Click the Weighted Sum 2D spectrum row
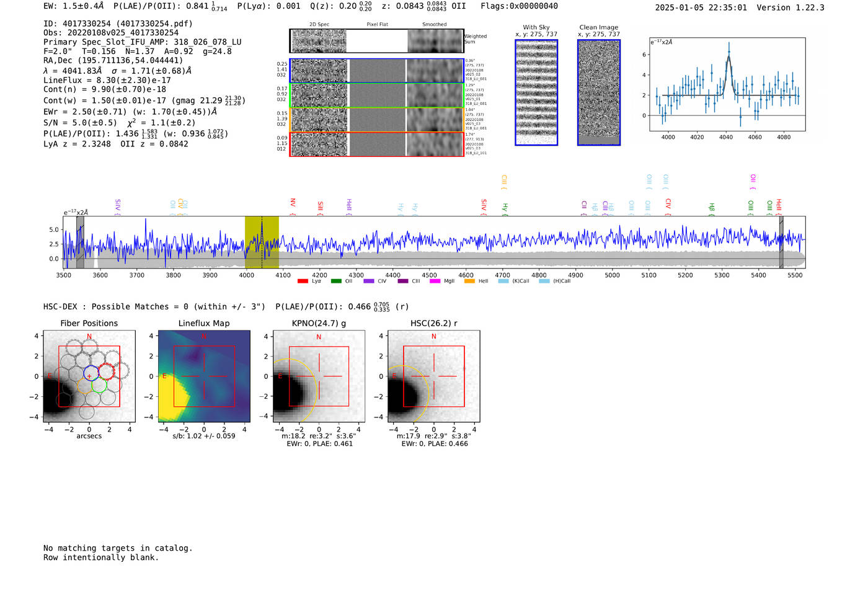 pos(376,41)
